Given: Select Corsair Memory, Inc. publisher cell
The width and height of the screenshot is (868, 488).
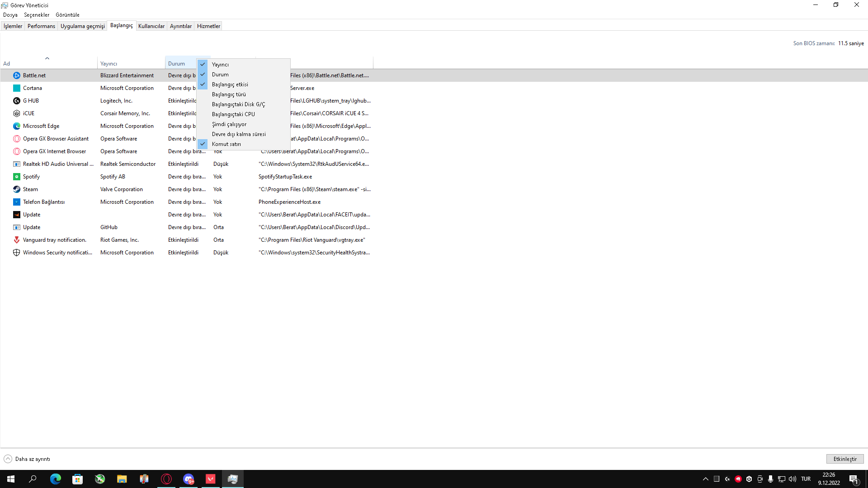Looking at the screenshot, I should [x=125, y=113].
